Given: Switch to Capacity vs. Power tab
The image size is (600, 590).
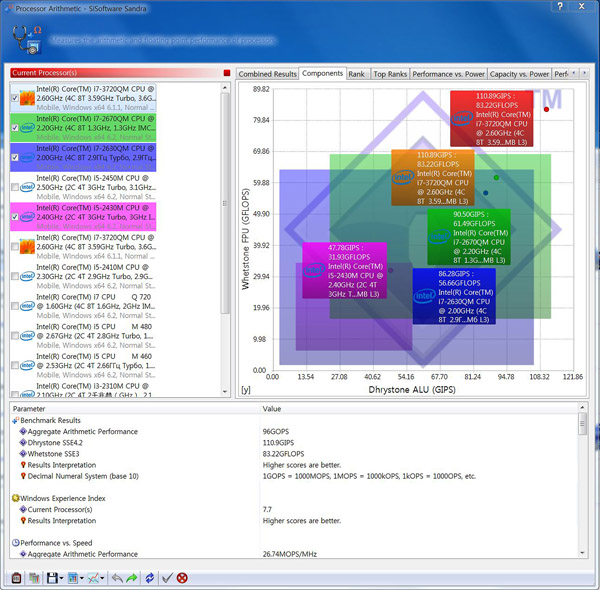Looking at the screenshot, I should point(519,74).
